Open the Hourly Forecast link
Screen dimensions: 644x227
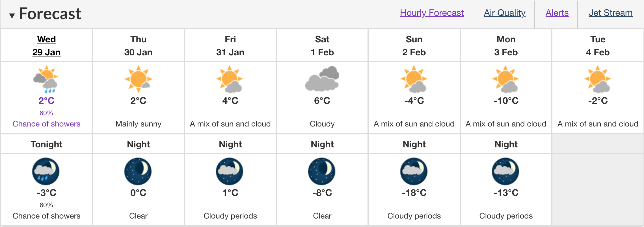coord(432,13)
